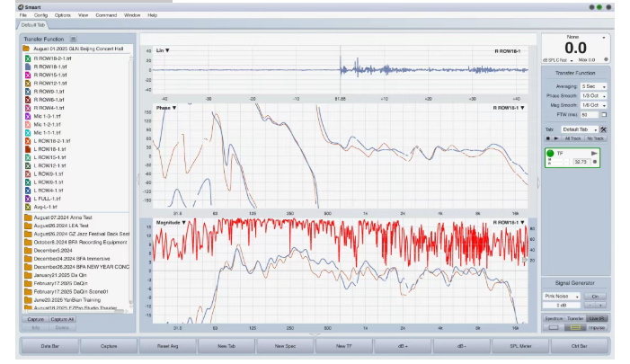Click the Capture All button
Image resolution: width=630 pixels, height=364 pixels.
(x=62, y=319)
